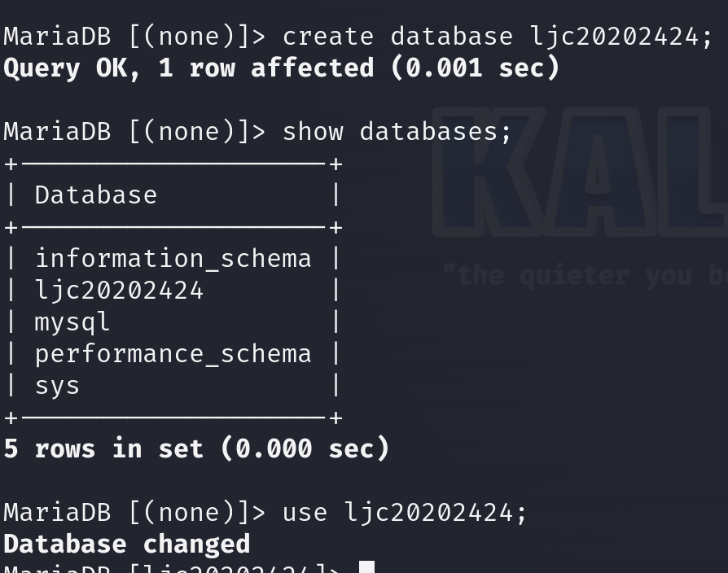This screenshot has height=573, width=728.
Task: Click '5 rows in set' result line
Action: [103, 448]
